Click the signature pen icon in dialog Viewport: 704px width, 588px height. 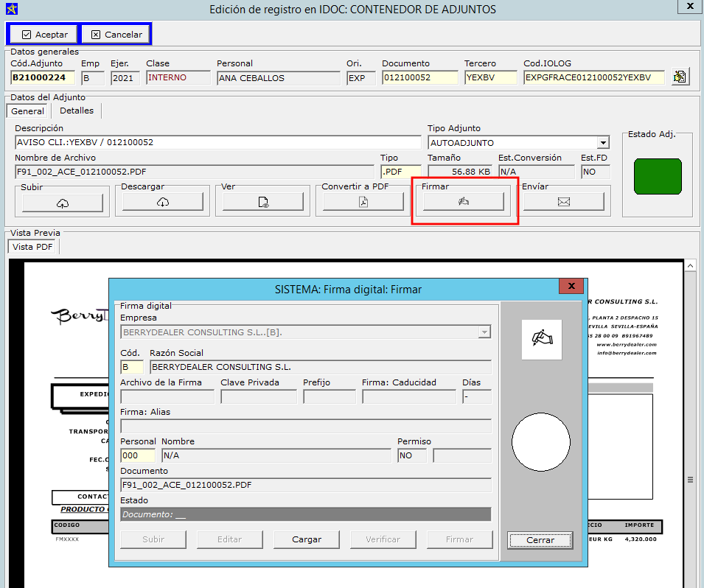pos(541,340)
